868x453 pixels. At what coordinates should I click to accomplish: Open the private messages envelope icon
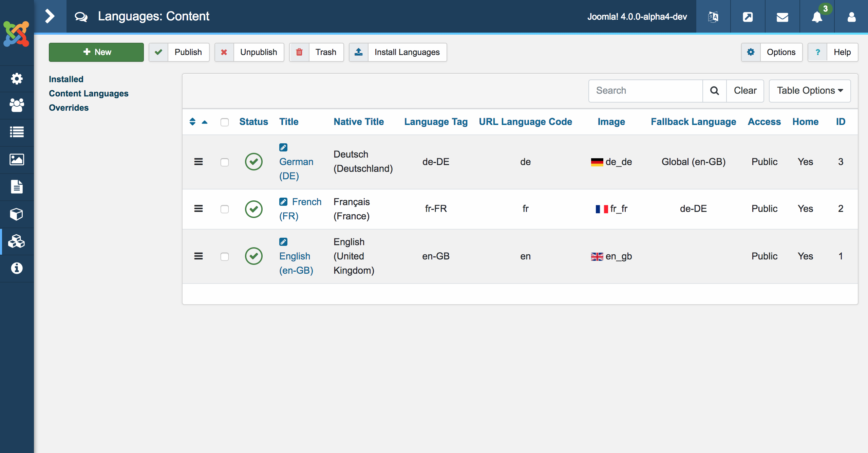click(782, 17)
